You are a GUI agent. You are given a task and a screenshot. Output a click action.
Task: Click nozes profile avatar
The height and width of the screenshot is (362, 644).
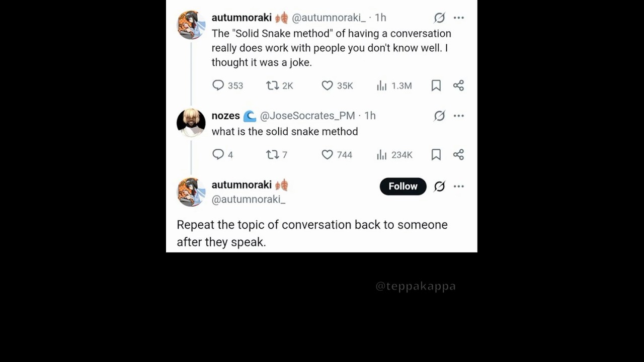[191, 122]
